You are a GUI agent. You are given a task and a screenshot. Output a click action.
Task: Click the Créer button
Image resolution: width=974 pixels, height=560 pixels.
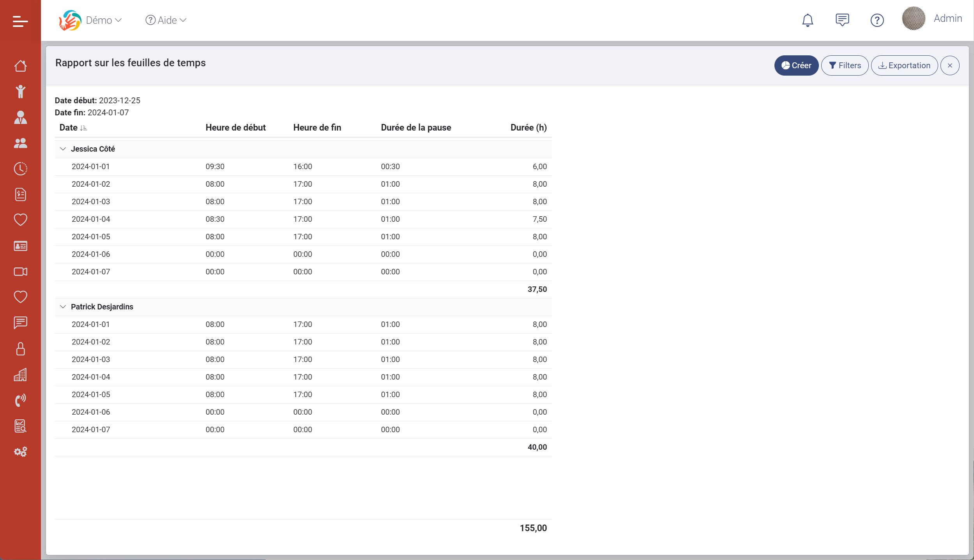(796, 65)
